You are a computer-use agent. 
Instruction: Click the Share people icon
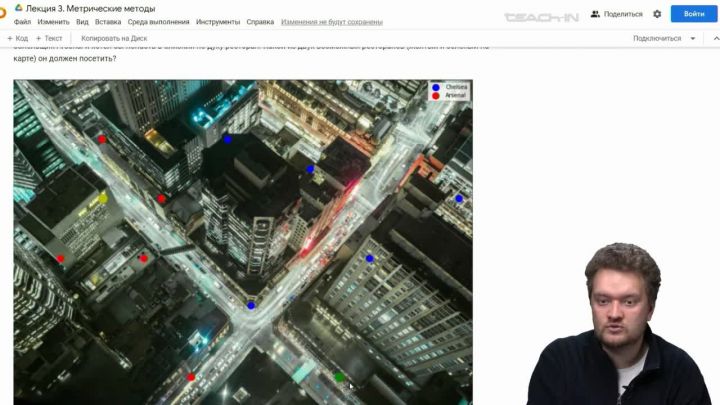596,14
